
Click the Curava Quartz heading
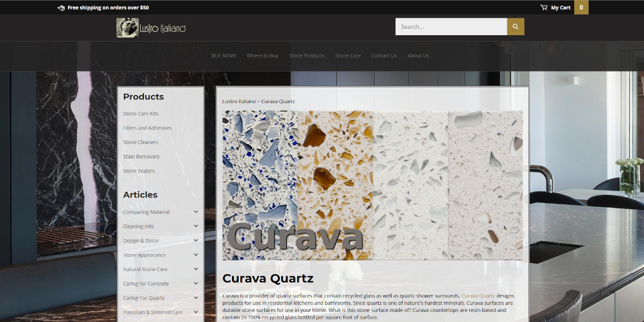[x=268, y=278]
